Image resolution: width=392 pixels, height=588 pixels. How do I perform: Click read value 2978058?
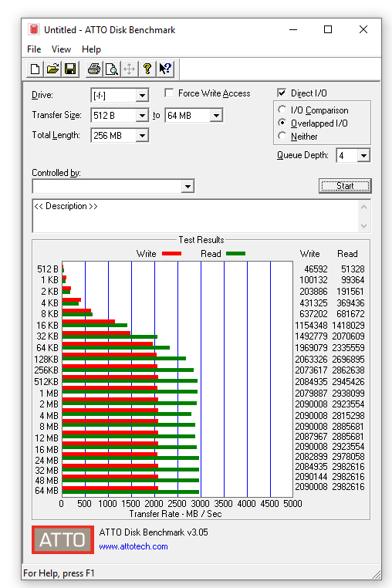(348, 456)
